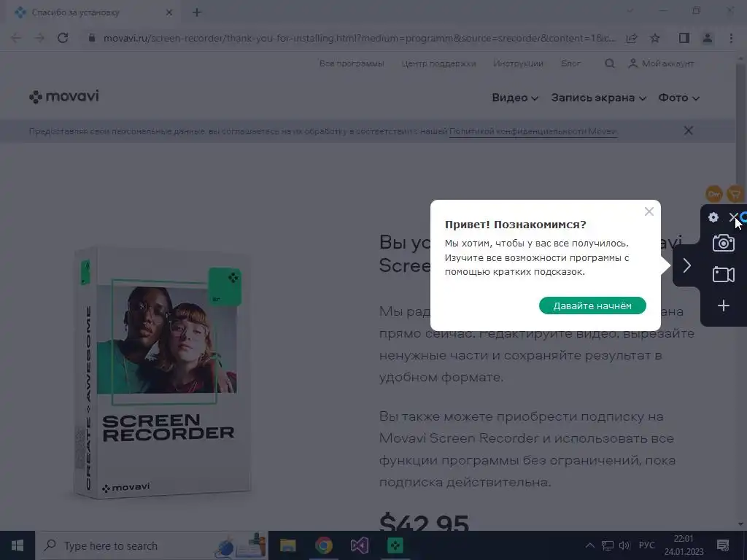
Task: Open the Фото dropdown menu
Action: tap(678, 98)
